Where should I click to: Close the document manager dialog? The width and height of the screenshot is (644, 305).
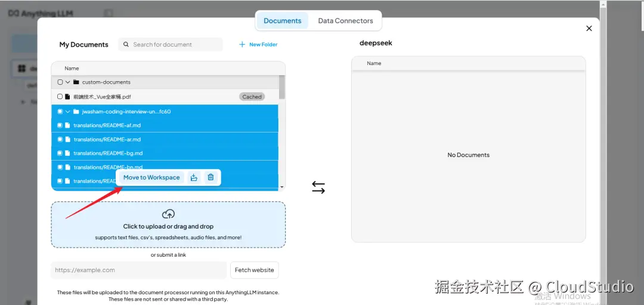589,29
